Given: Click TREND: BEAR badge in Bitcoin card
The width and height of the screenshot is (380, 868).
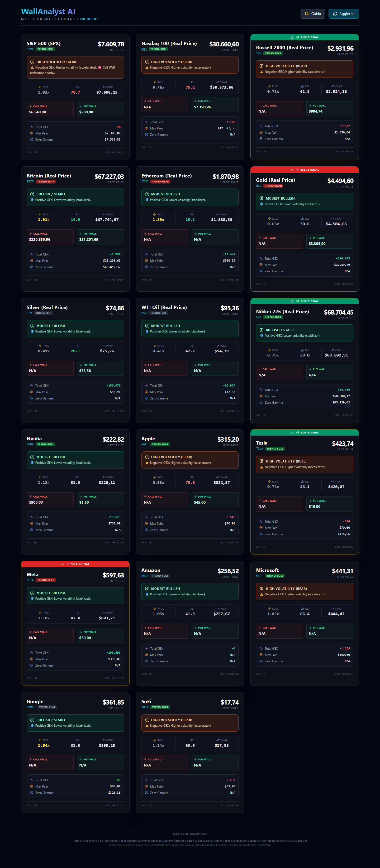Looking at the screenshot, I should point(45,182).
